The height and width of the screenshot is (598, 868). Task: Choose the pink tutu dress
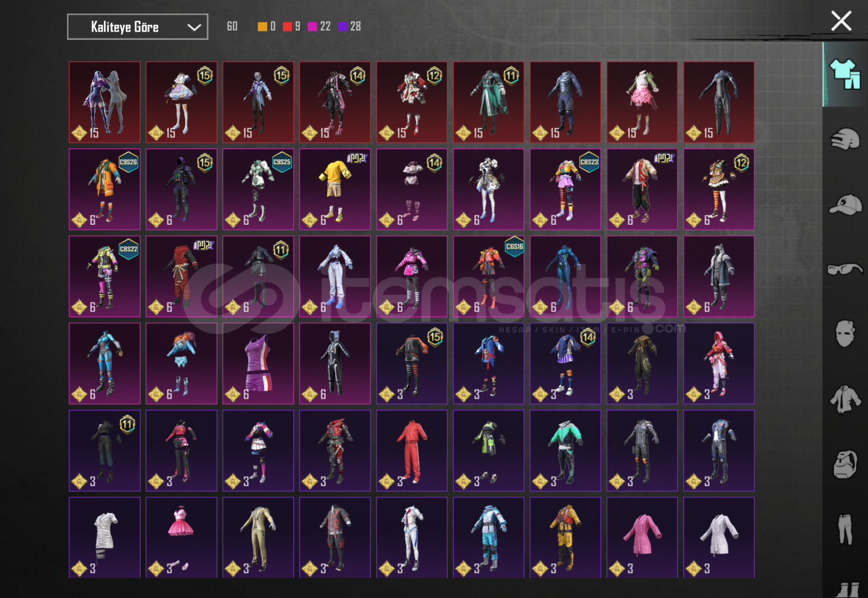tap(182, 538)
